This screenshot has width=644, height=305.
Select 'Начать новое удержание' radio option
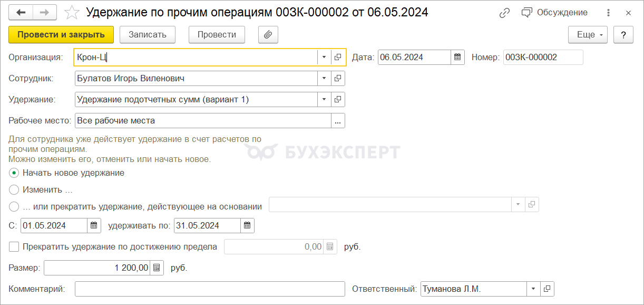(x=14, y=173)
